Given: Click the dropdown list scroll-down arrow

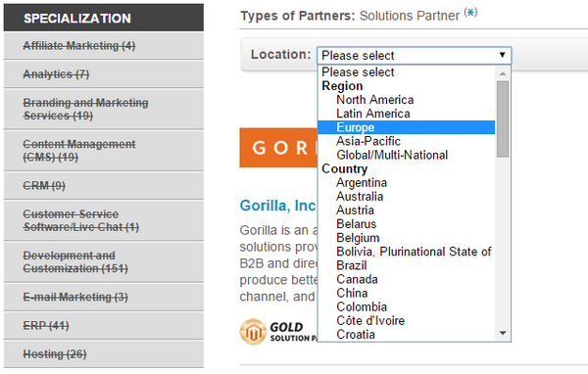Looking at the screenshot, I should pos(503,333).
